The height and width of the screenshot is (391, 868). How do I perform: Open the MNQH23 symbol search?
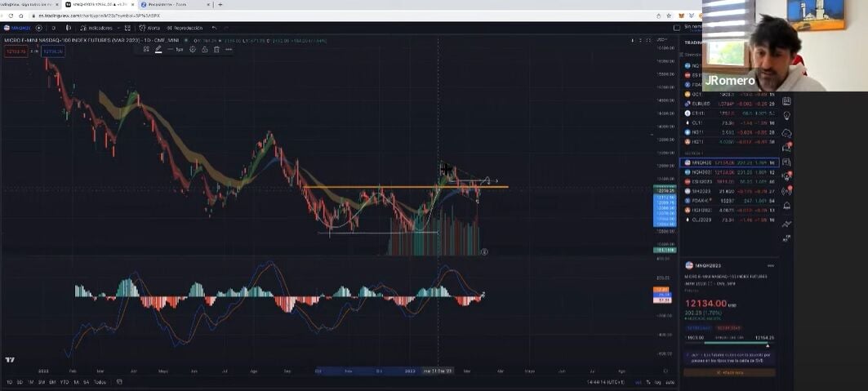pyautogui.click(x=16, y=28)
